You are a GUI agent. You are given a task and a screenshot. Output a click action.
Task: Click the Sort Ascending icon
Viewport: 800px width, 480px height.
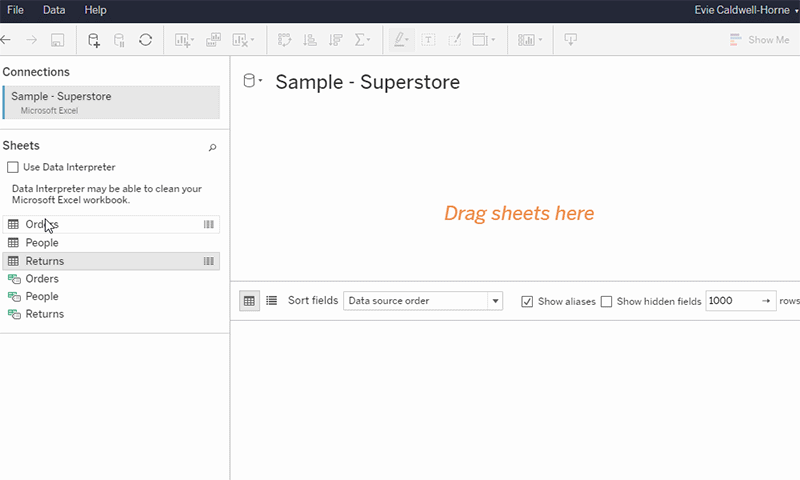[310, 40]
